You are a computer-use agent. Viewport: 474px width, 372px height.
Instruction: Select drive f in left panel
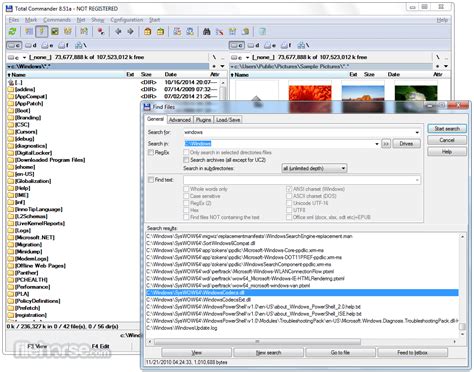tap(63, 45)
